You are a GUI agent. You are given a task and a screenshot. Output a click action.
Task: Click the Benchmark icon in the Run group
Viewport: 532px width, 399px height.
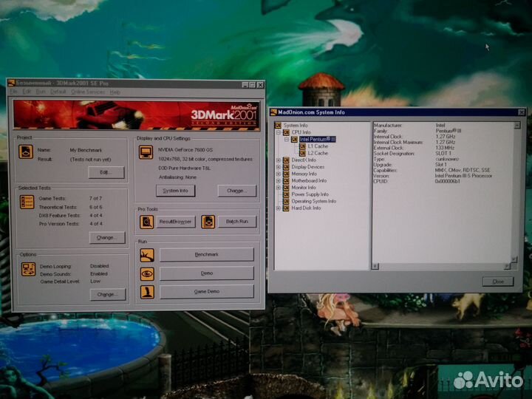pos(147,255)
